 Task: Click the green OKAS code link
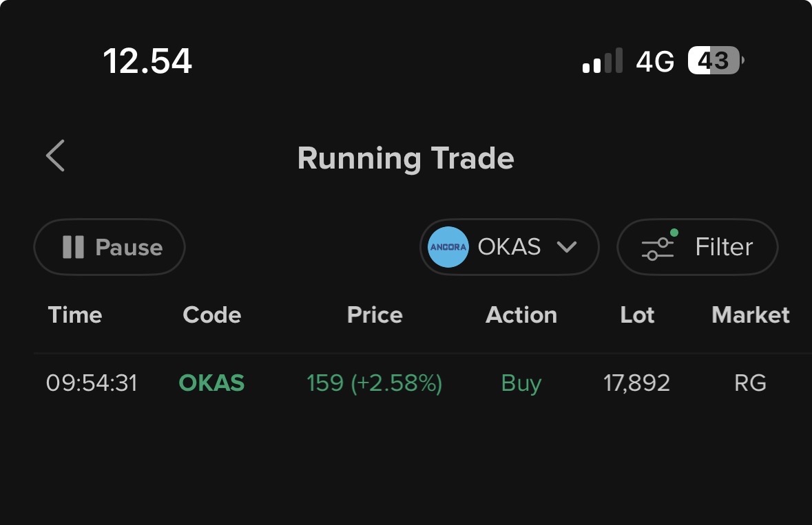click(211, 383)
